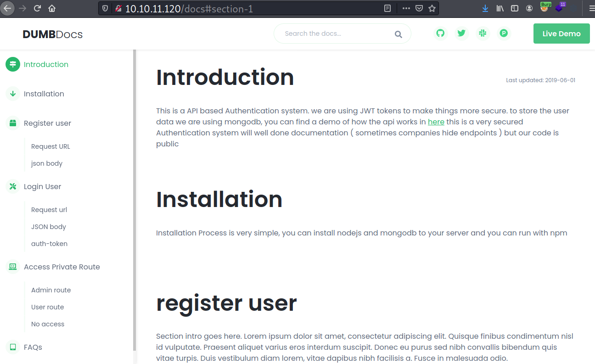Go to Register user section
595x364 pixels.
(x=47, y=123)
